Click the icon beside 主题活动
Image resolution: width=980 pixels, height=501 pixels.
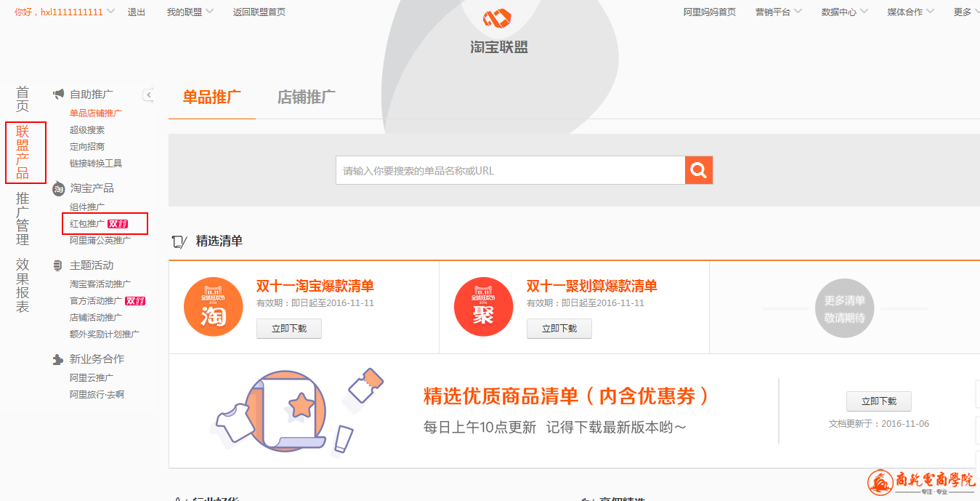click(x=58, y=266)
